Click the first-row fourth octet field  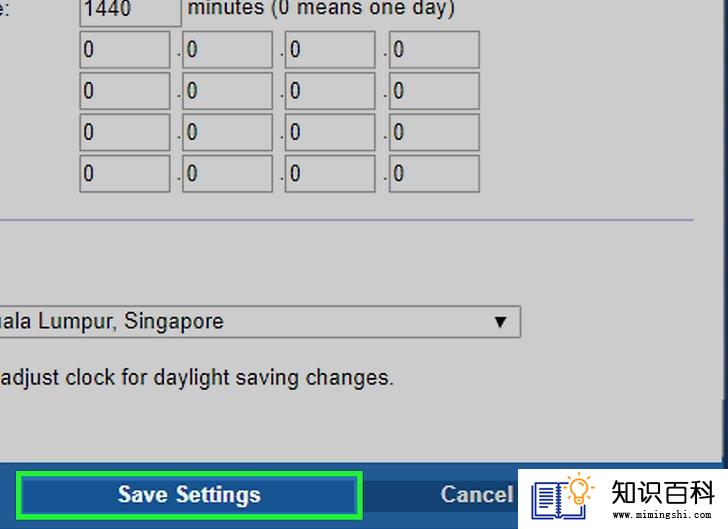pyautogui.click(x=434, y=50)
